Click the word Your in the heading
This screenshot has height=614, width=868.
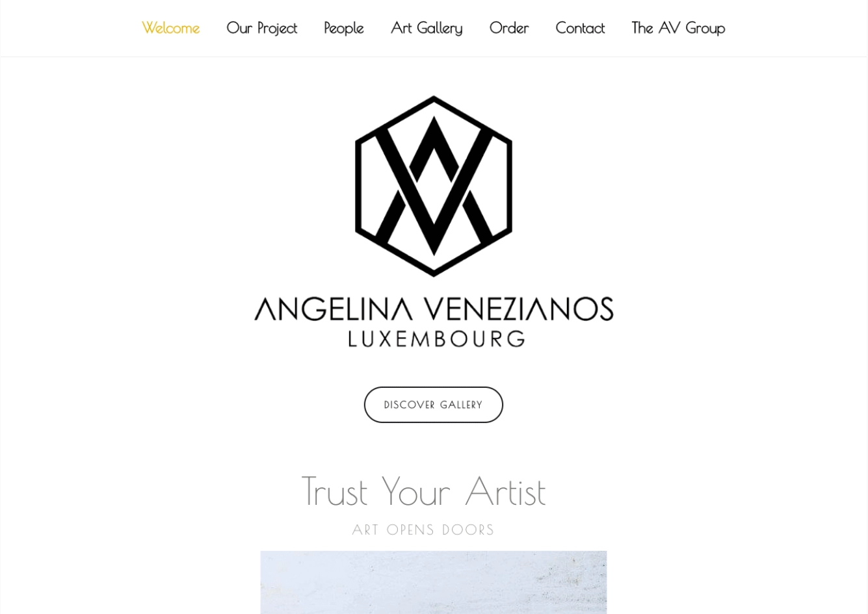click(415, 491)
